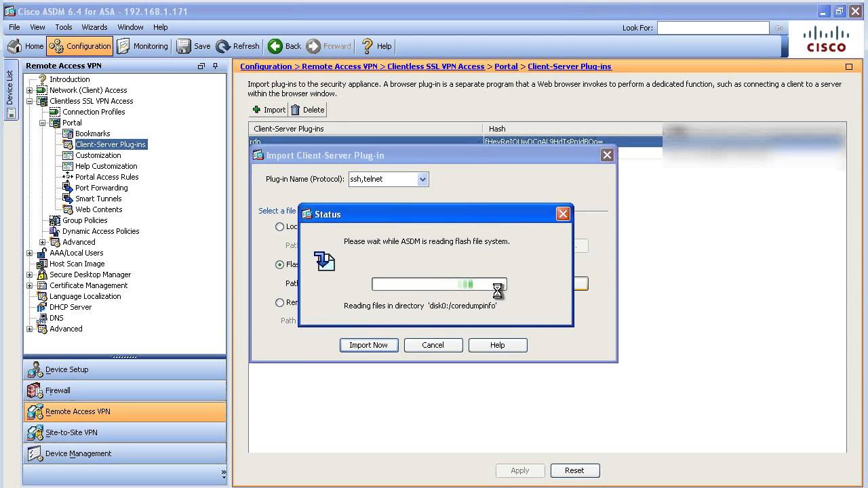Open the File menu

pos(14,27)
